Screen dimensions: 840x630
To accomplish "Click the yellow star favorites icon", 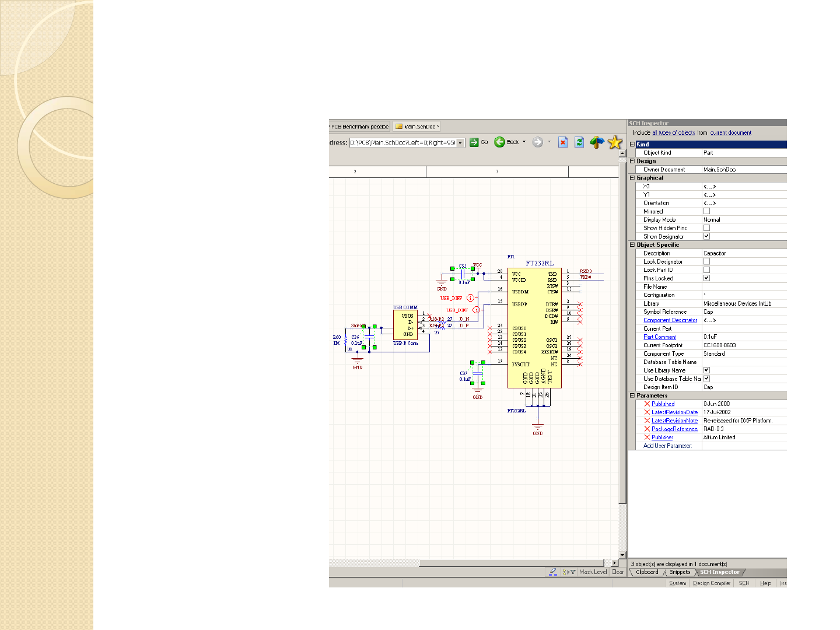I will pyautogui.click(x=615, y=142).
